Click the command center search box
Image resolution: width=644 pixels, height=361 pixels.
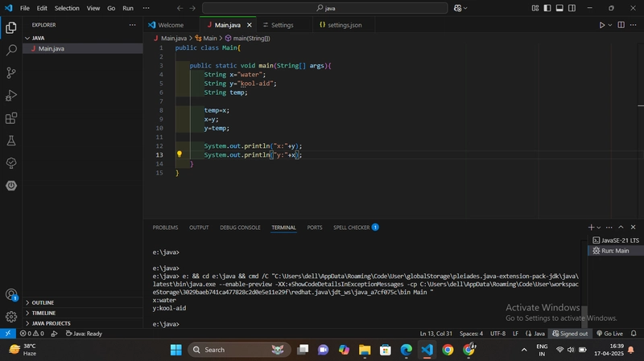pos(325,8)
